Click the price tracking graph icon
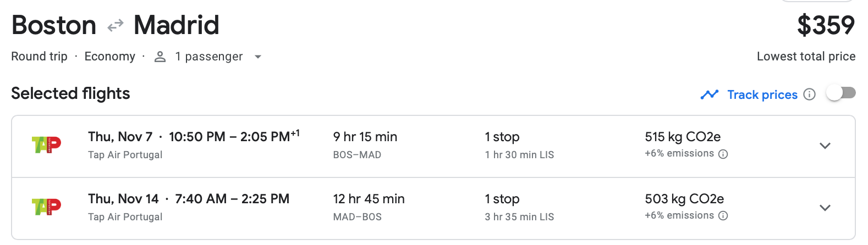The width and height of the screenshot is (868, 245). pyautogui.click(x=710, y=94)
